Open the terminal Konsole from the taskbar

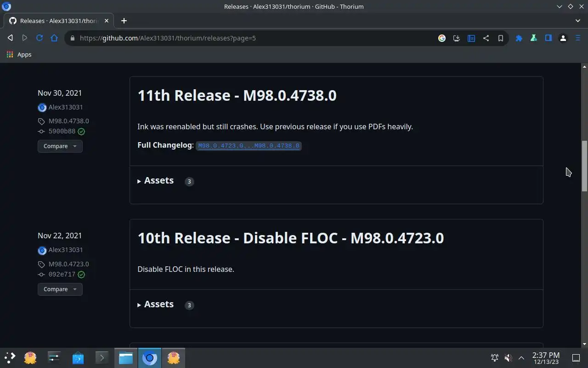pos(102,357)
